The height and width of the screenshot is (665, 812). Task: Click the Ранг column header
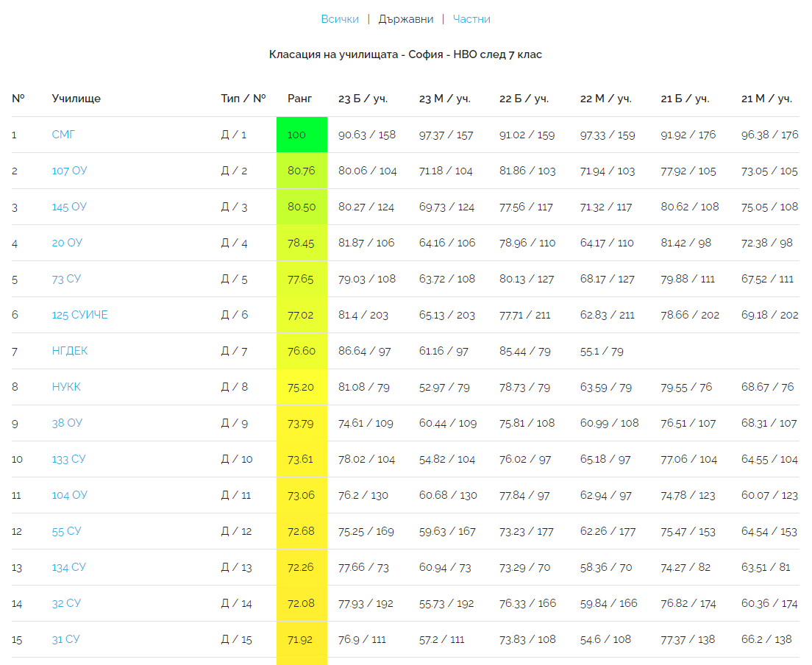299,99
